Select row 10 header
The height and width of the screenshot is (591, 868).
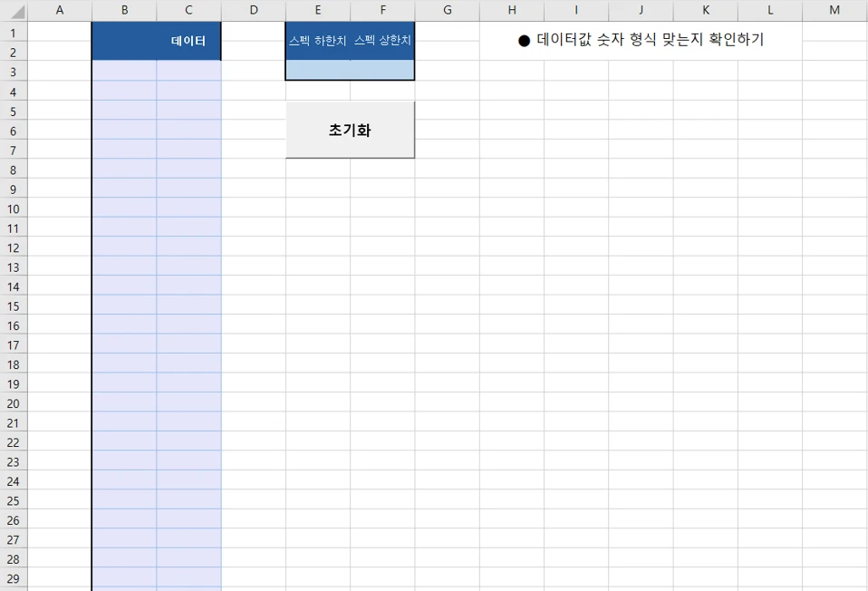click(x=14, y=208)
